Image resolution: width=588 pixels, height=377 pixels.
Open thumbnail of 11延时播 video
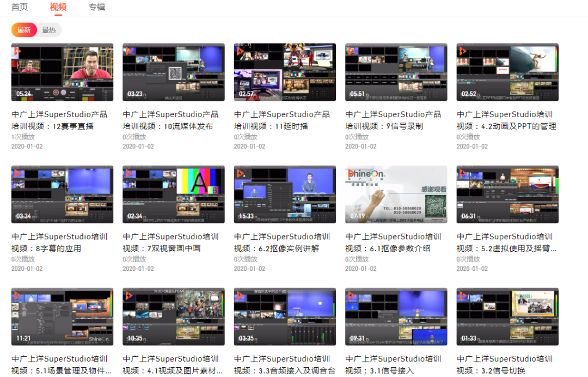pyautogui.click(x=285, y=72)
